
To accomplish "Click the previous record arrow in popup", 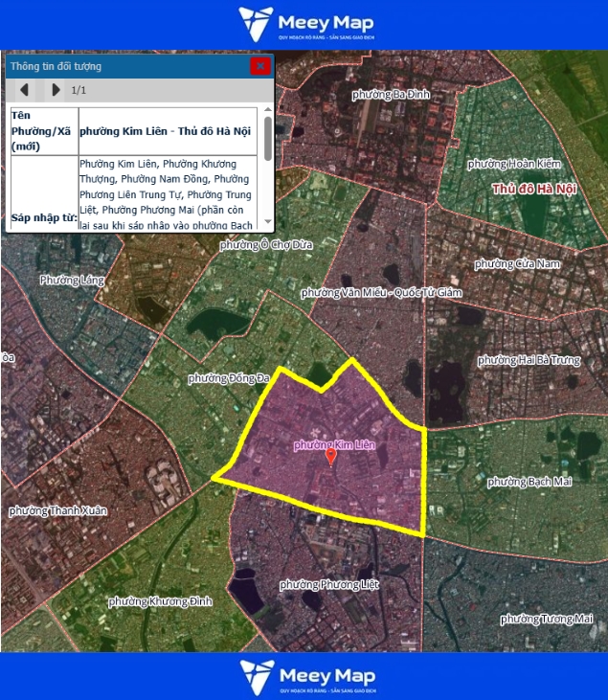I will [x=25, y=90].
